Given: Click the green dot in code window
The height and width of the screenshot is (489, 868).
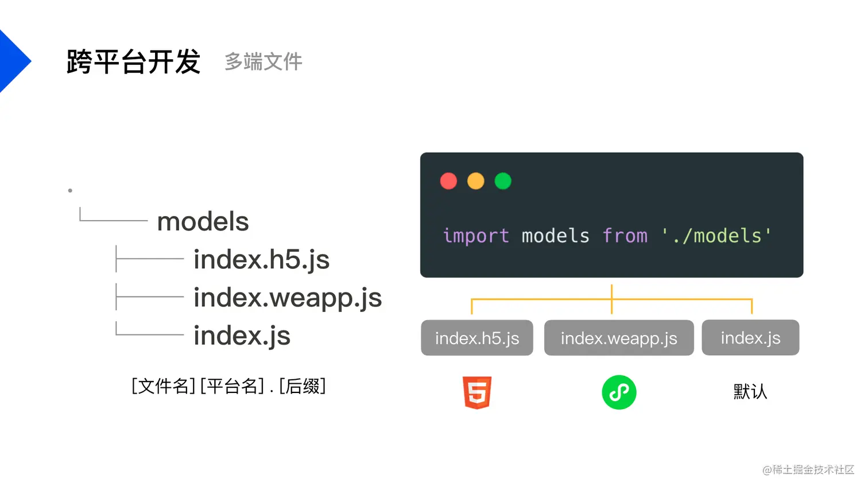Looking at the screenshot, I should click(503, 181).
